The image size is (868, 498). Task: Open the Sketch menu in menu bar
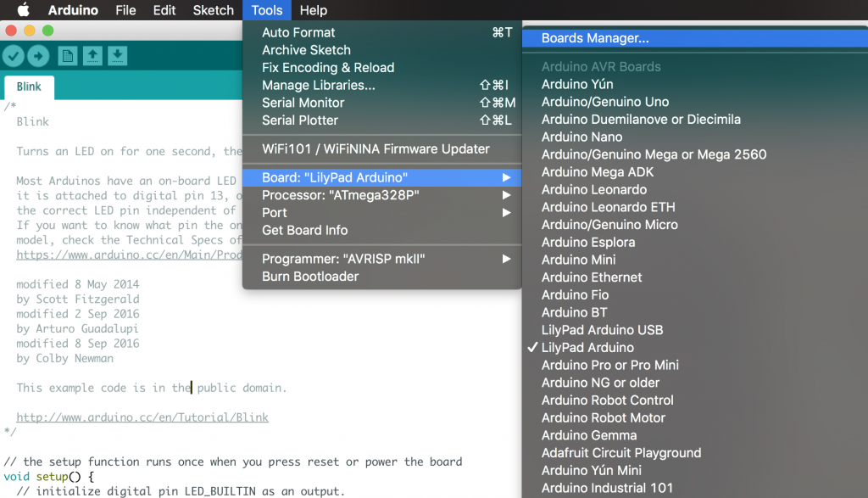213,10
